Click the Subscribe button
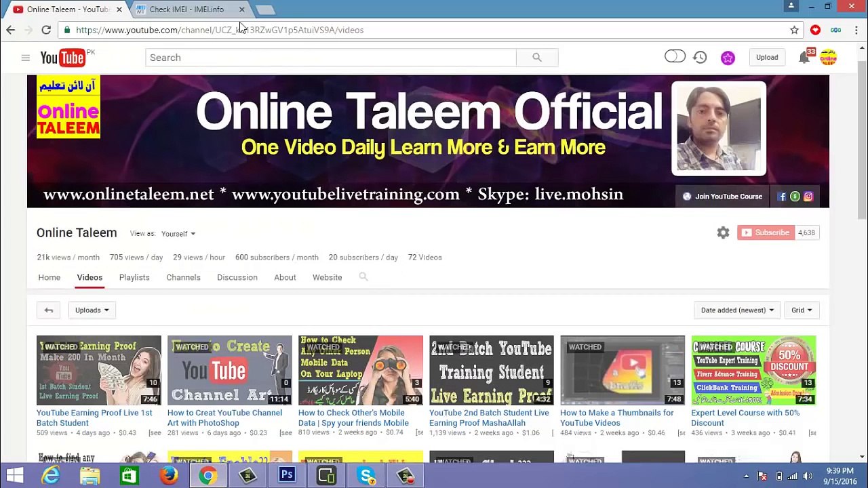The height and width of the screenshot is (488, 868). pos(765,232)
